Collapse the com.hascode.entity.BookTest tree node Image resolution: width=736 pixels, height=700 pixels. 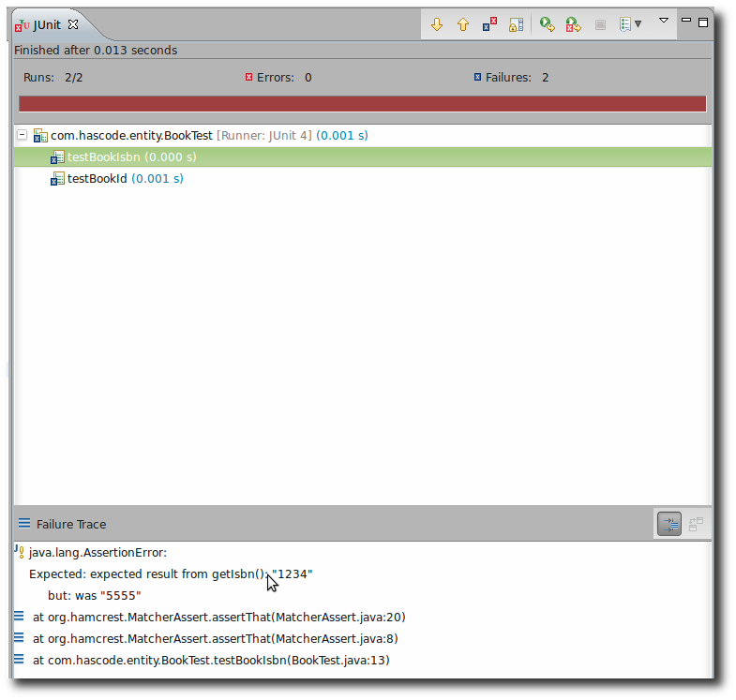point(22,136)
